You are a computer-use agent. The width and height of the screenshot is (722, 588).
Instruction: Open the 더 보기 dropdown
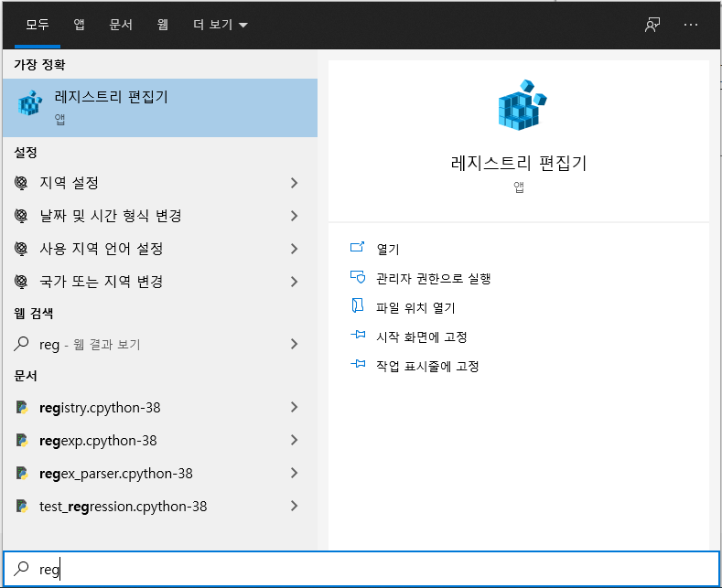tap(221, 25)
